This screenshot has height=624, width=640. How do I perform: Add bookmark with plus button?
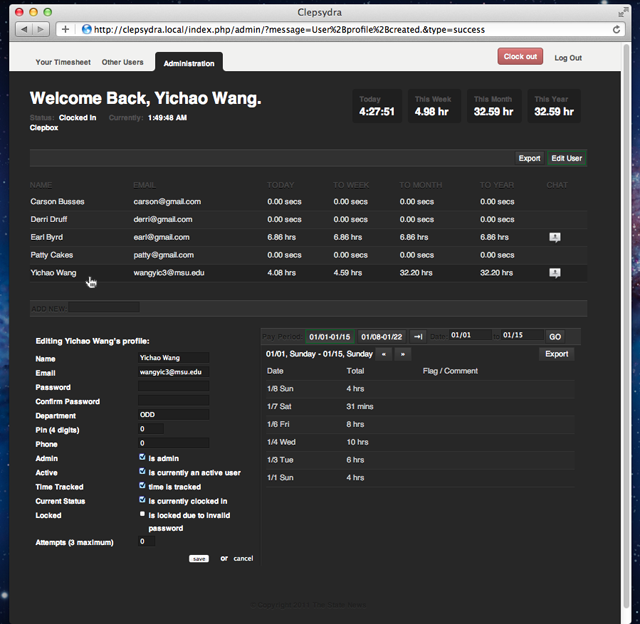[65, 29]
